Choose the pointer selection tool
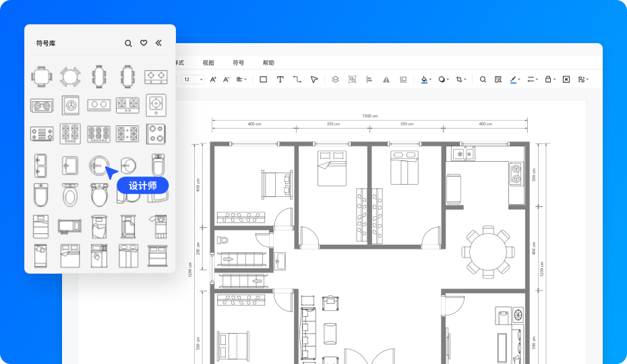 [x=314, y=79]
